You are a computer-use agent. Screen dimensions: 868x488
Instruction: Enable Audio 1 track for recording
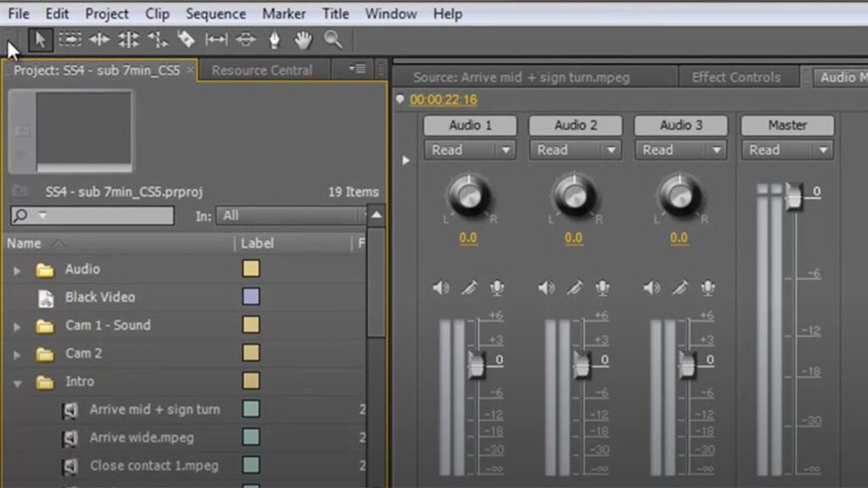pos(497,288)
